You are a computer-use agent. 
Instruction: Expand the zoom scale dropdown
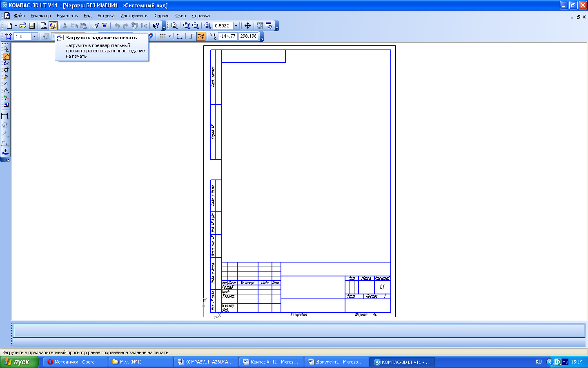(236, 26)
